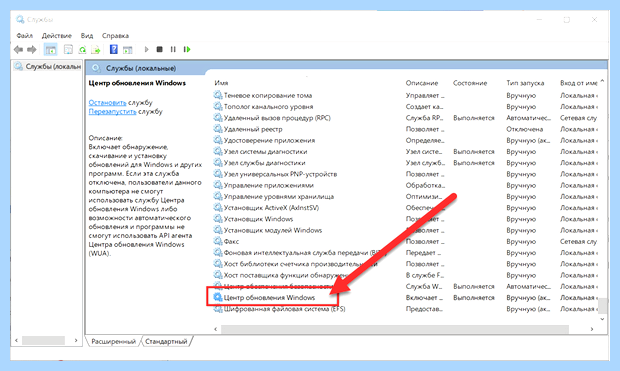Viewport: 620px width, 371px height.
Task: Select Удаленный вызов процедур (RPC) service
Action: click(277, 118)
